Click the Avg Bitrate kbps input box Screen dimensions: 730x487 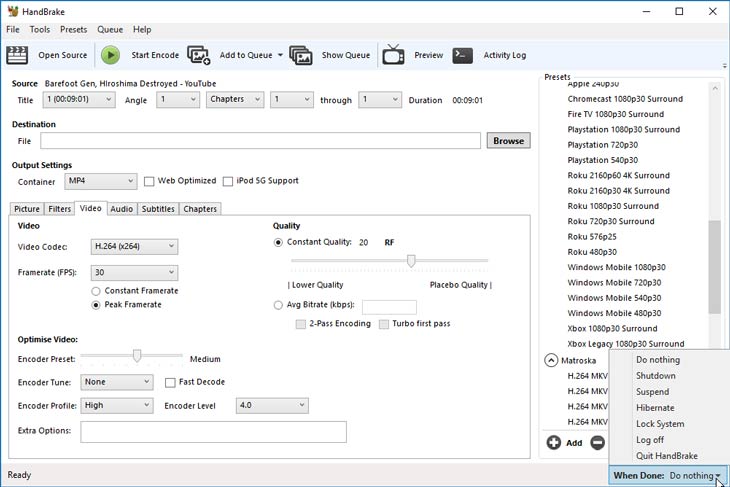[x=389, y=307]
